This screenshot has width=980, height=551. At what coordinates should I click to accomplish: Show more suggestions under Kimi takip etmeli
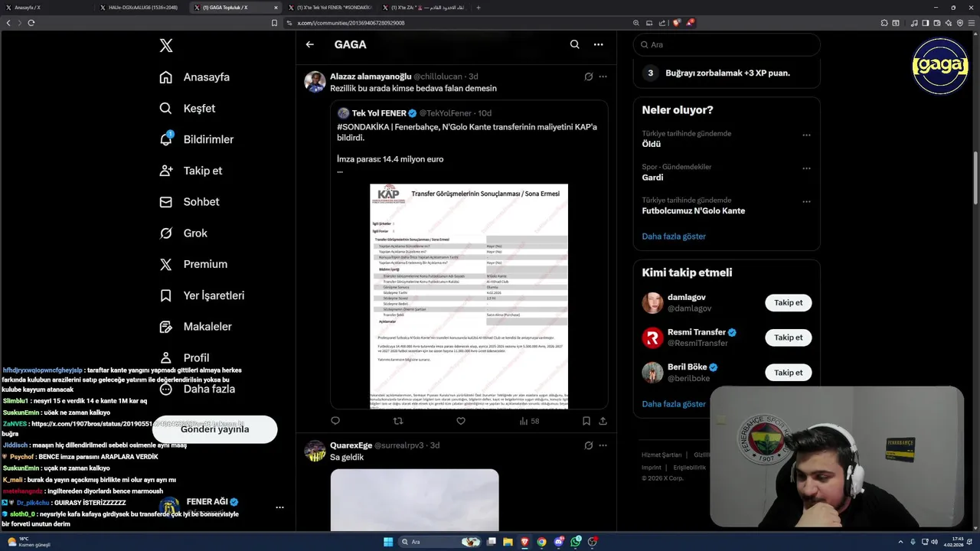[674, 404]
